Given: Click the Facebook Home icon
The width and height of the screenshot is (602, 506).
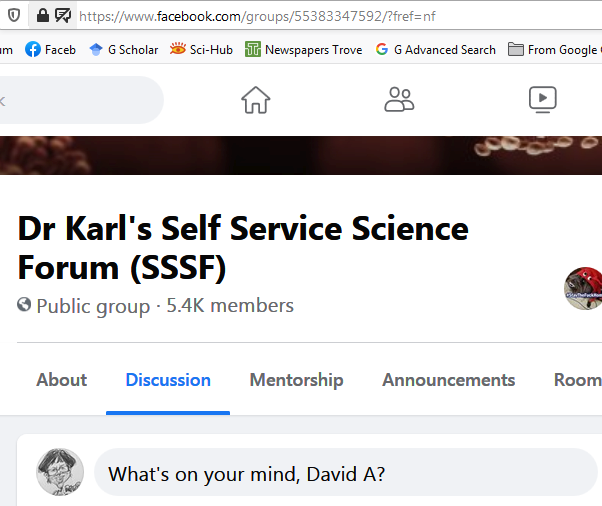Looking at the screenshot, I should coord(256,100).
